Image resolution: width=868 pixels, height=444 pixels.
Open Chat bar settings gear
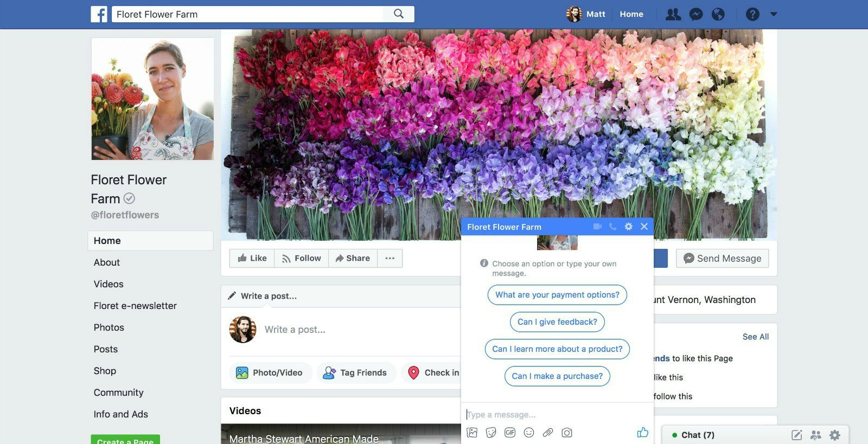(x=835, y=435)
